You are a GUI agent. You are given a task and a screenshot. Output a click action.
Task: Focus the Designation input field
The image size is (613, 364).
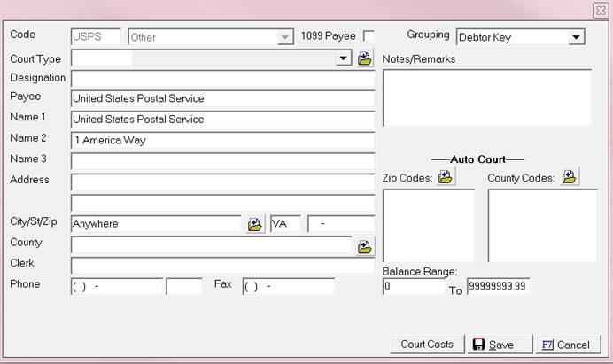(221, 79)
